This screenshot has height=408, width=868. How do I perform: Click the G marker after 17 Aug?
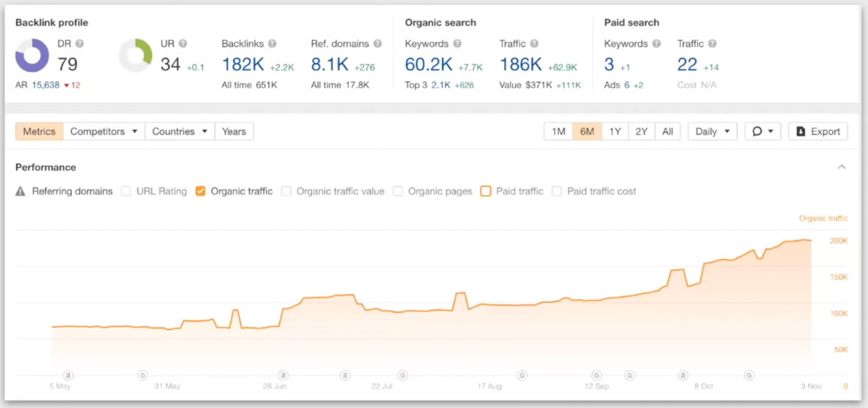coord(522,375)
